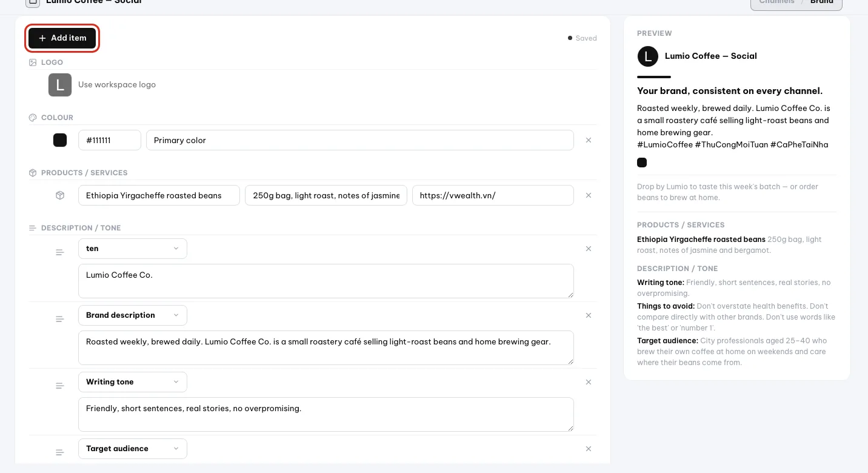Click the drag handle of the Target audience row

[60, 452]
